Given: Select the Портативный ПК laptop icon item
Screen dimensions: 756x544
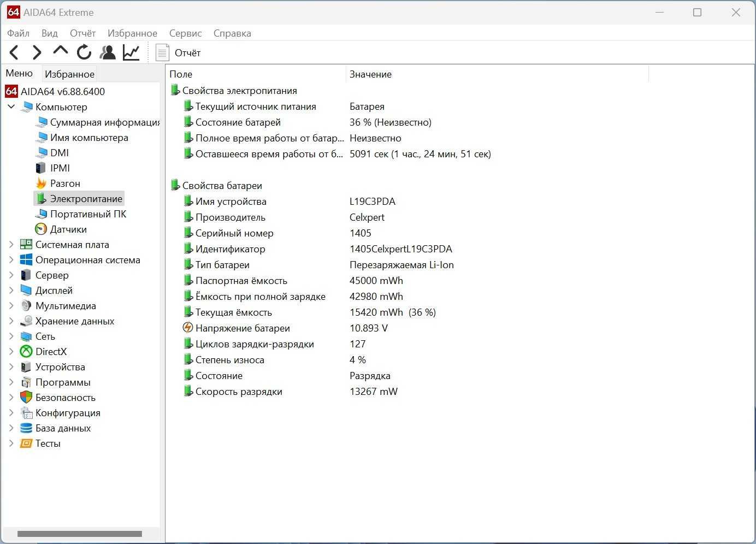Looking at the screenshot, I should coord(41,214).
